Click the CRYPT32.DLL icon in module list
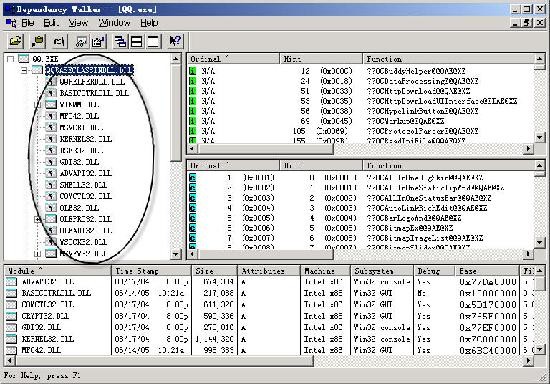This screenshot has width=550, height=384. pos(11,316)
